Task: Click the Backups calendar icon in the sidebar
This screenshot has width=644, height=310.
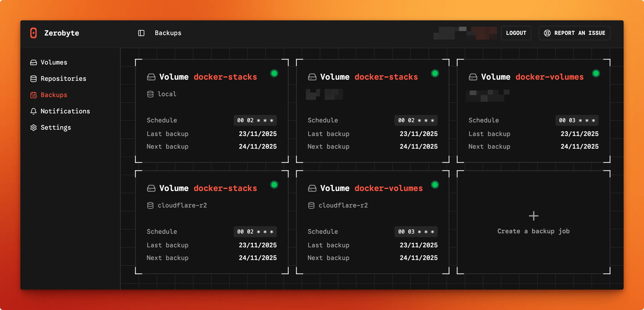Action: [34, 95]
